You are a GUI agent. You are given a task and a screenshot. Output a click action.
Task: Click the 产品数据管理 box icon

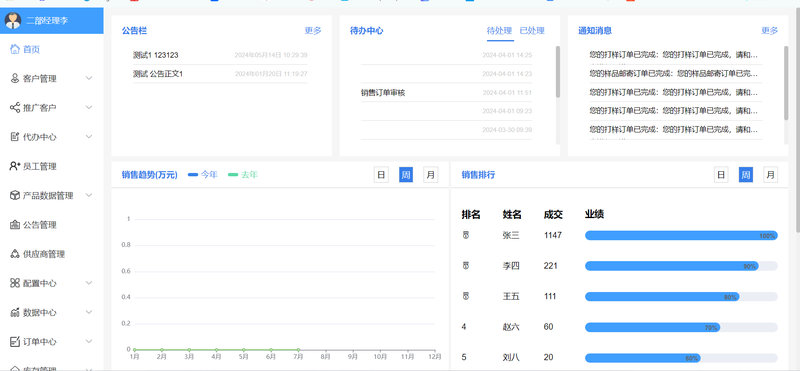pos(15,195)
